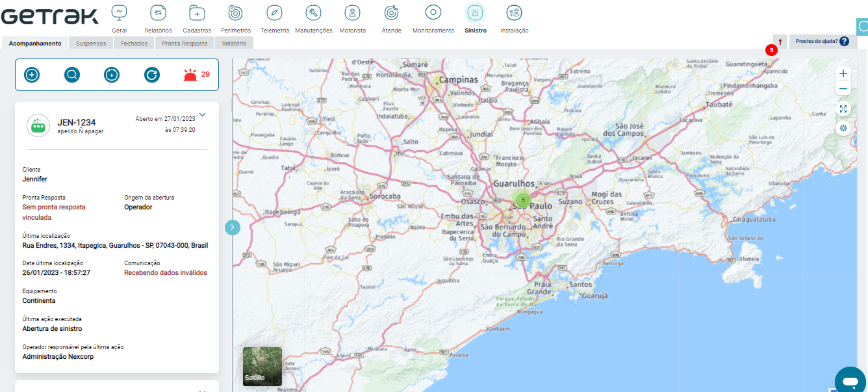Click the JEN-1234 plate text
The height and width of the screenshot is (392, 868).
[77, 122]
